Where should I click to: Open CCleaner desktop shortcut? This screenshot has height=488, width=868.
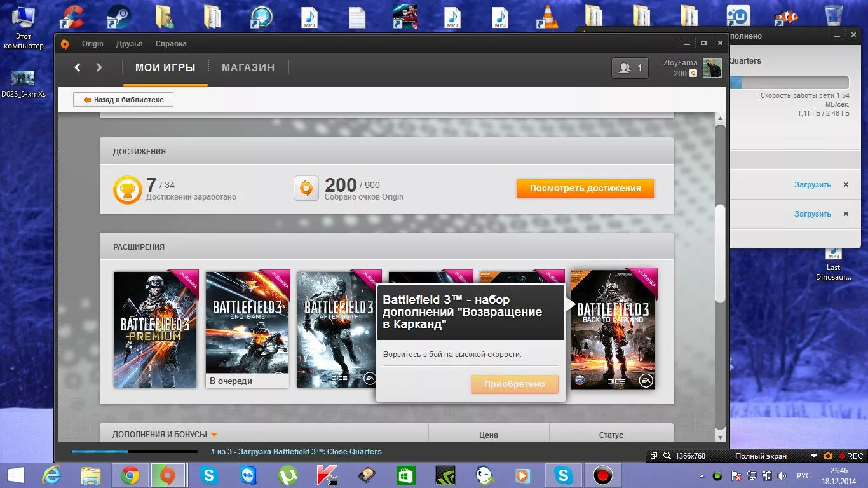pyautogui.click(x=72, y=17)
